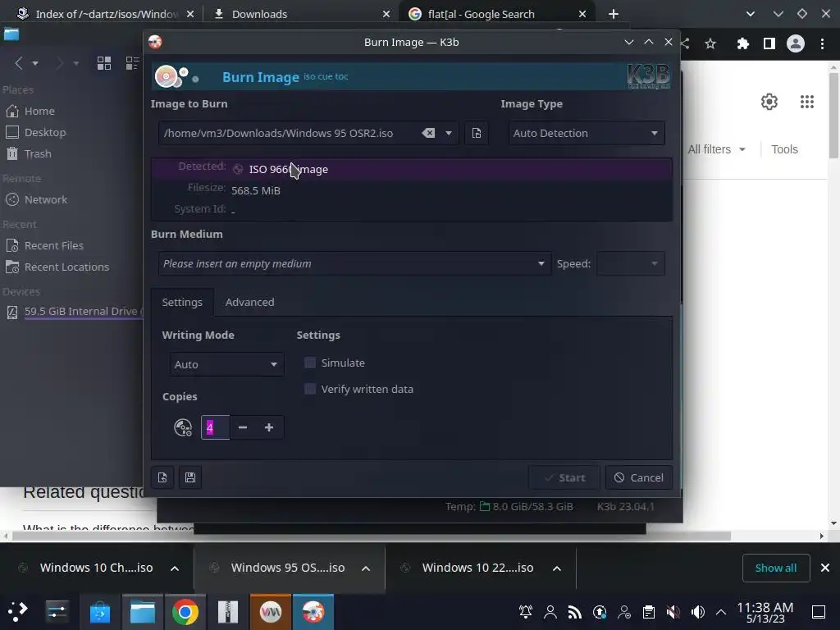The height and width of the screenshot is (630, 840).
Task: Switch file manager to icons view
Action: [104, 63]
